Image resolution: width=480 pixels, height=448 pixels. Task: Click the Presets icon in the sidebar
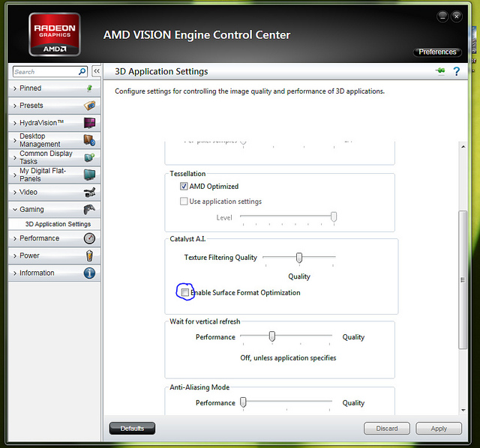click(x=90, y=106)
